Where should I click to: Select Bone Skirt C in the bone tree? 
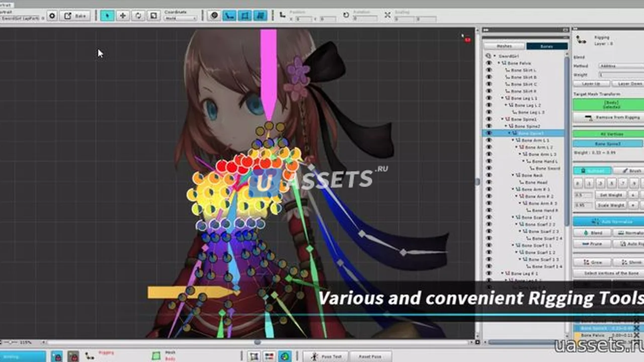pyautogui.click(x=524, y=84)
